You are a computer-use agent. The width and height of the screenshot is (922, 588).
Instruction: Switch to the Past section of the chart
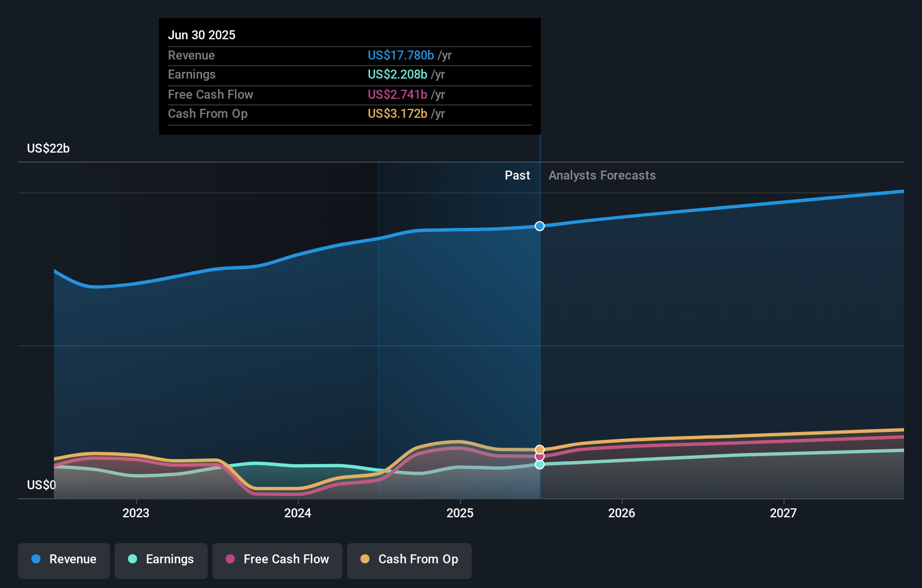[x=517, y=175]
